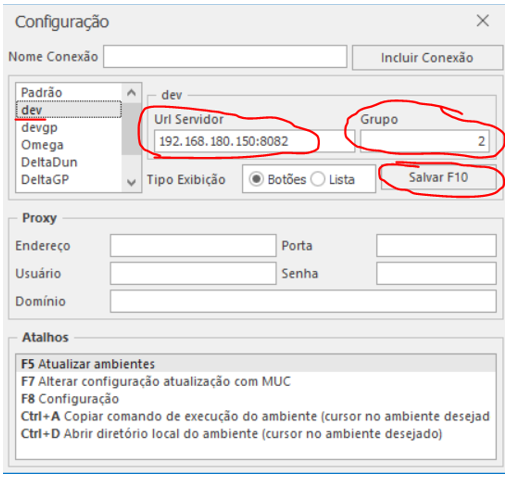The image size is (505, 477).
Task: Select DeltaDun connection entry
Action: [x=68, y=162]
